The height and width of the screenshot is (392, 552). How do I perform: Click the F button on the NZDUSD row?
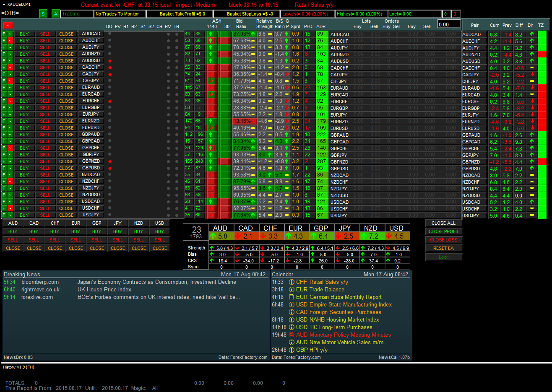(4, 195)
